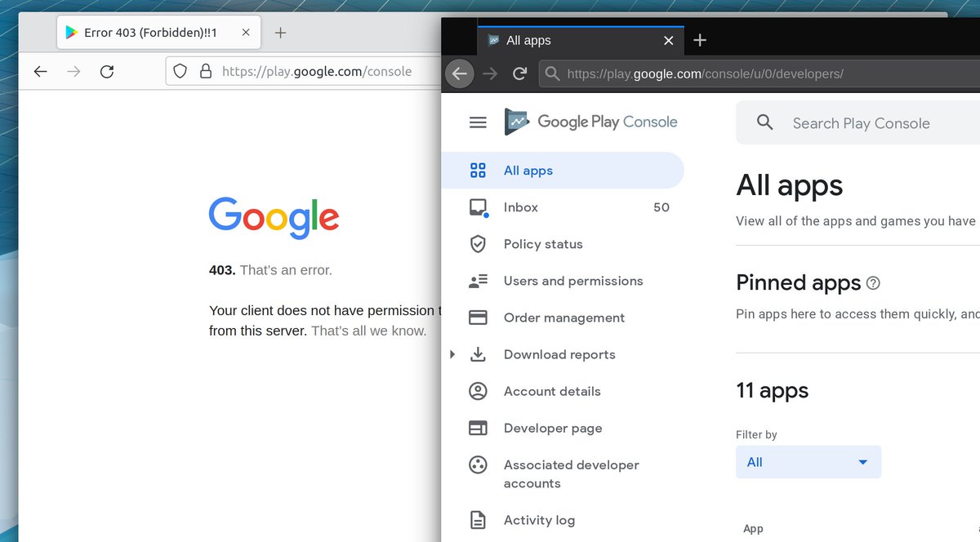The height and width of the screenshot is (542, 980).
Task: Open Associated developer accounts in the sidebar
Action: point(563,474)
